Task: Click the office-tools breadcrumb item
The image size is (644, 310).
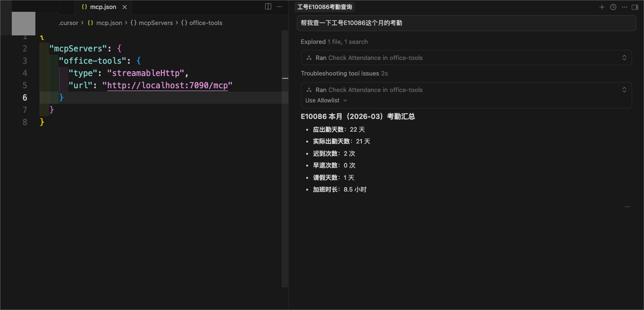Action: pyautogui.click(x=205, y=23)
